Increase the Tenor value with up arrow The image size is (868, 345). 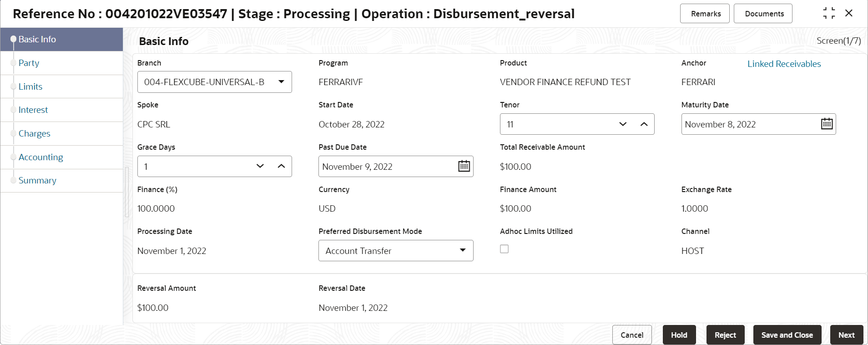[x=644, y=124]
